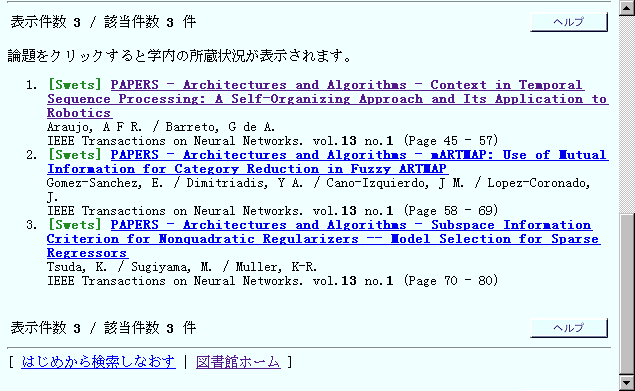Click the [Swets] tag on result 3

coord(75,225)
